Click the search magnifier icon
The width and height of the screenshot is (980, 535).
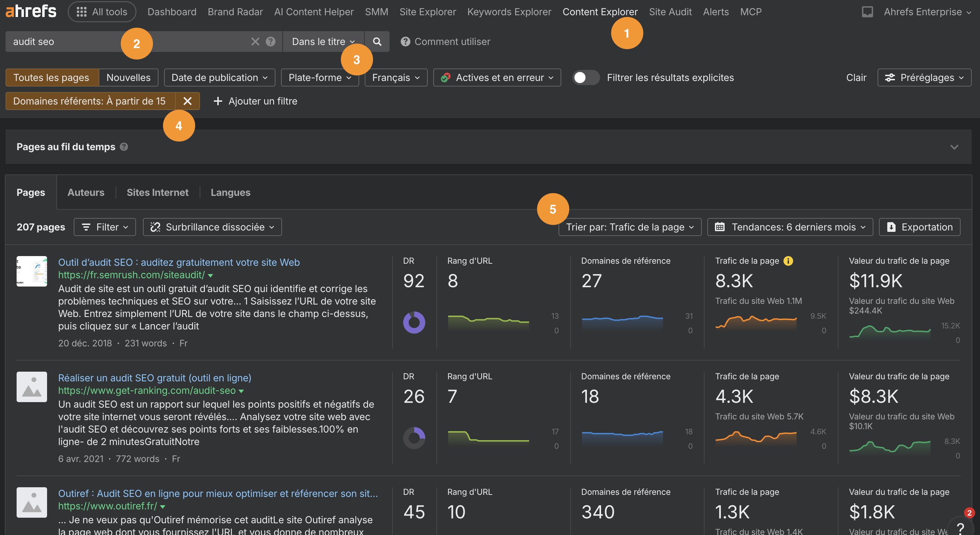coord(377,42)
